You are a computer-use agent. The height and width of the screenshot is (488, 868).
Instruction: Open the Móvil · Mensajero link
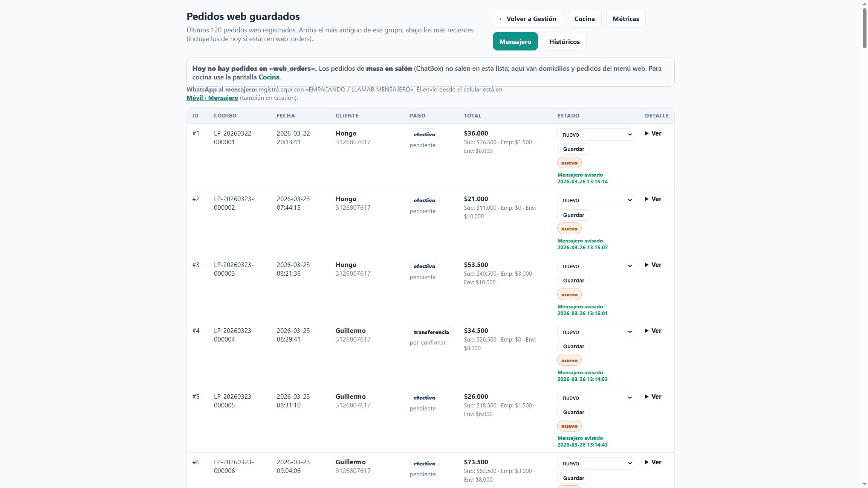point(212,98)
